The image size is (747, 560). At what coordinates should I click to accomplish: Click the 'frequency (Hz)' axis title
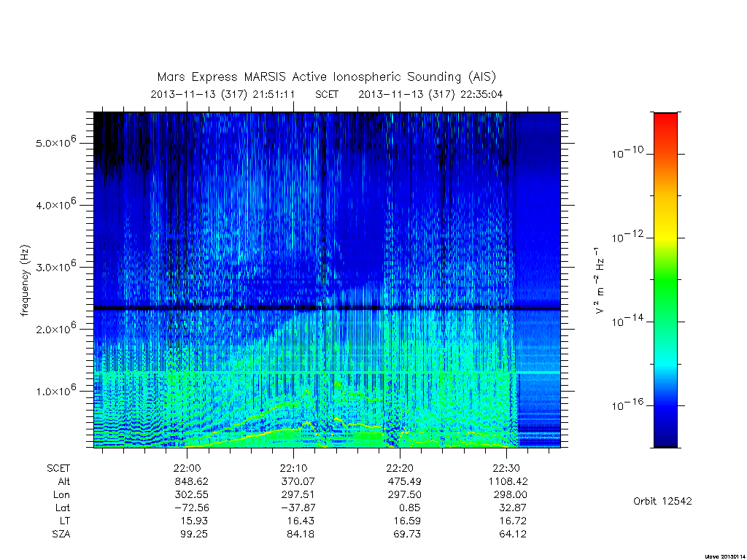point(25,281)
